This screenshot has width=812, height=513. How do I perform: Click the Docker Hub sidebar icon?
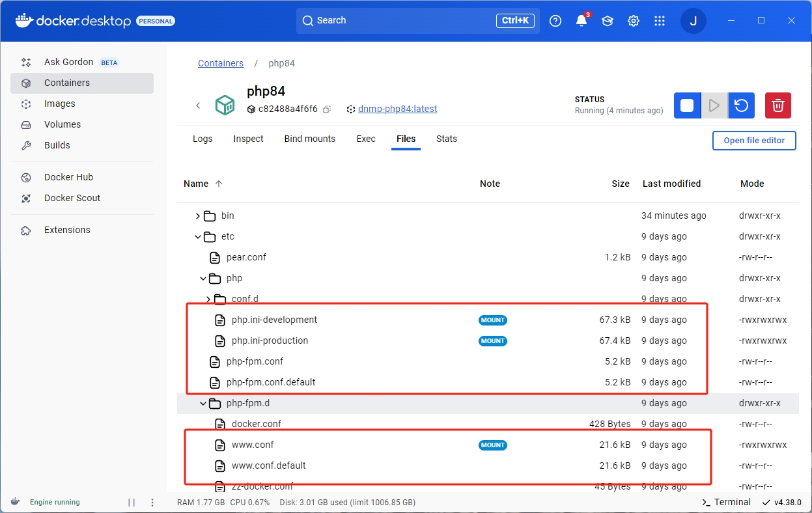click(26, 178)
